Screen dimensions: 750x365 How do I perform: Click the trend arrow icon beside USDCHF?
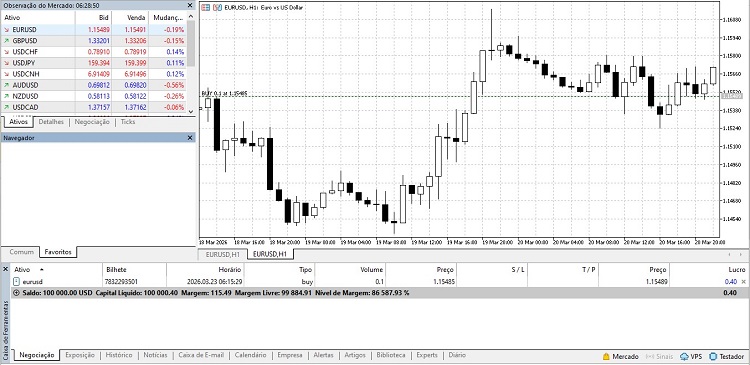click(6, 52)
